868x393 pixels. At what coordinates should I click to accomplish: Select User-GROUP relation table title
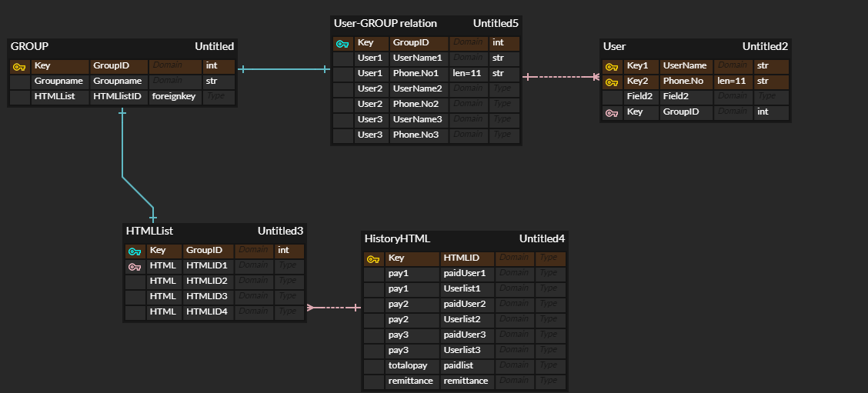386,23
